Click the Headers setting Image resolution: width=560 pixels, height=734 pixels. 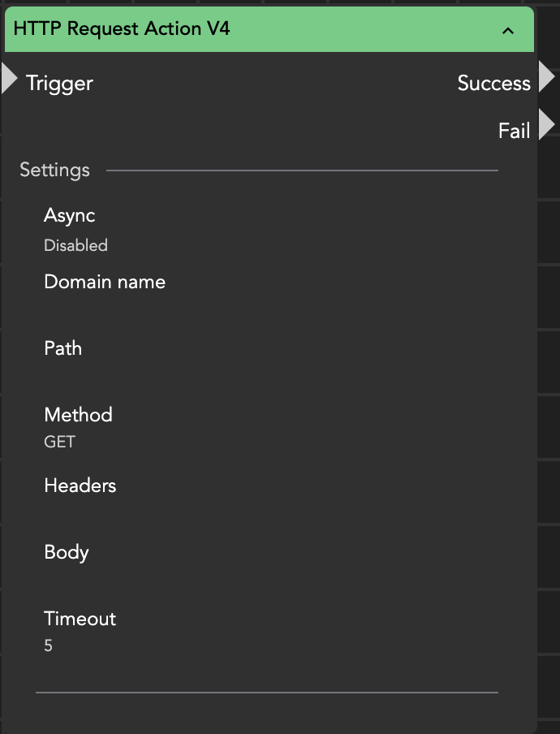pyautogui.click(x=80, y=486)
